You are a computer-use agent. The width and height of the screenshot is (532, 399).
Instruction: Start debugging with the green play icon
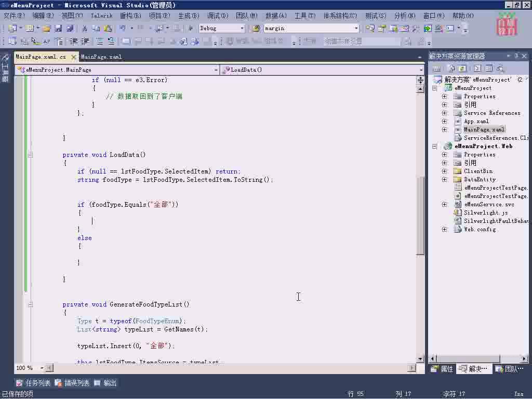(191, 29)
